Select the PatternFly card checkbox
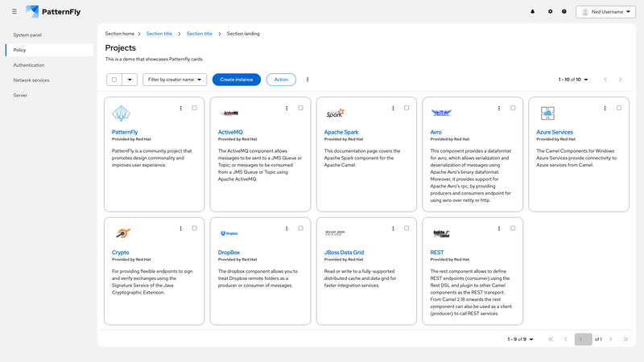 (x=194, y=108)
